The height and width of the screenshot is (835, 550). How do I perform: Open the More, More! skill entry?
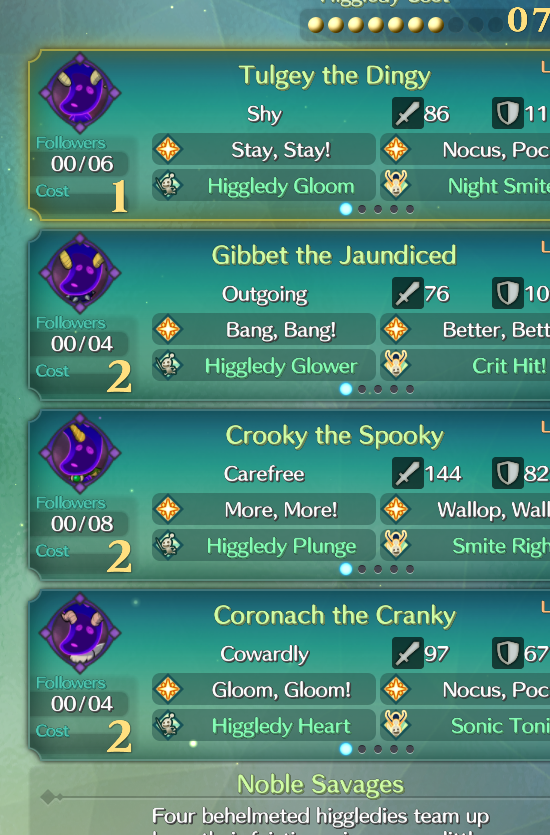pyautogui.click(x=264, y=510)
